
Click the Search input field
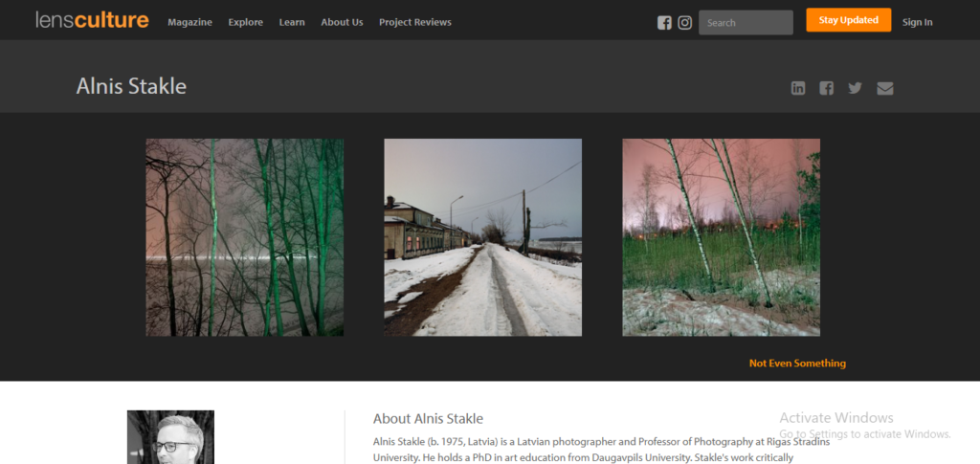click(x=746, y=23)
